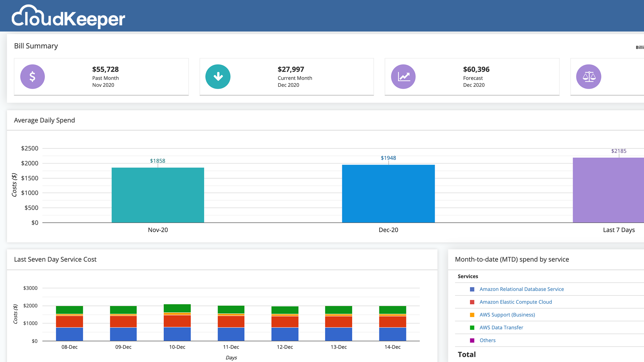Viewport: 644px width, 362px height.
Task: Click the Dec-20 blue bar
Action: [388, 194]
